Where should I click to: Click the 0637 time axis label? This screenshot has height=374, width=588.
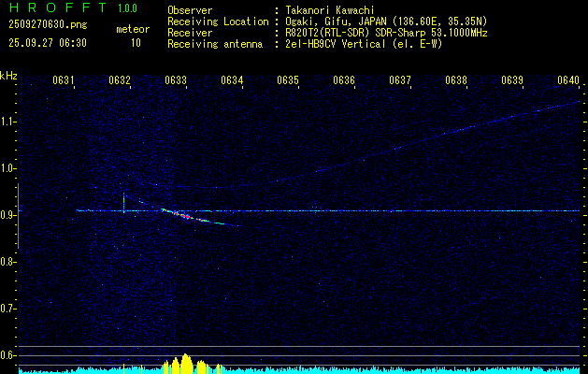tap(400, 80)
